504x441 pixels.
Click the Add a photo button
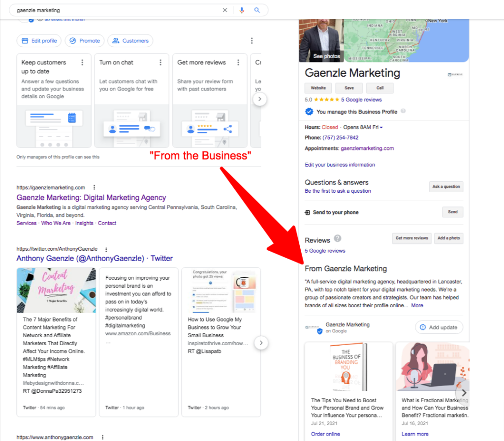pyautogui.click(x=449, y=238)
